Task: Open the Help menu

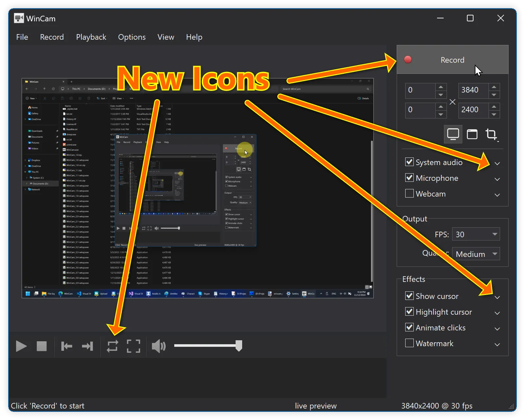Action: [194, 37]
